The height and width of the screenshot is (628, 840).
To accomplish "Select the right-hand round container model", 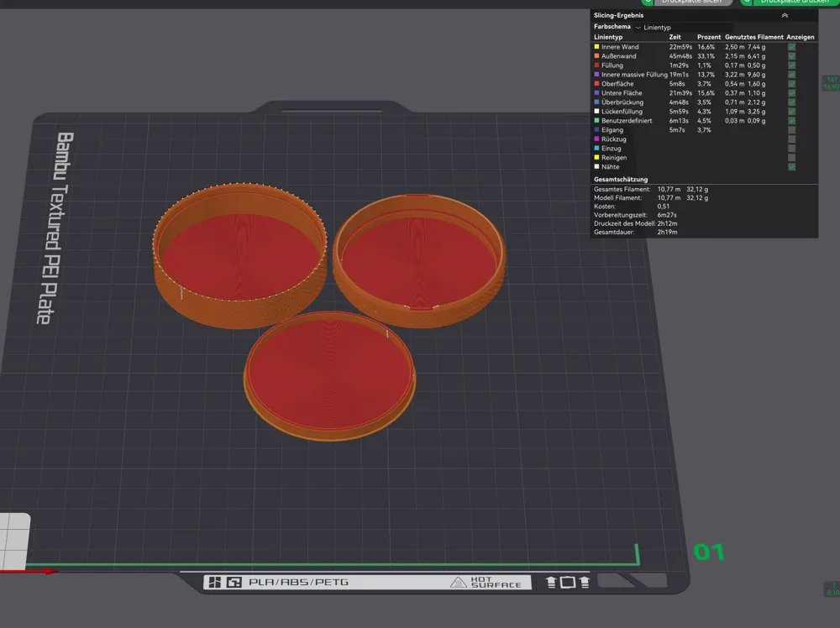I will click(x=420, y=256).
